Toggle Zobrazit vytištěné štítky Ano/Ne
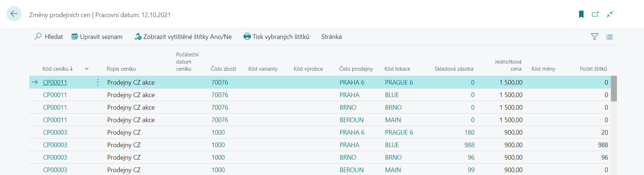This screenshot has width=644, height=175. [x=183, y=36]
